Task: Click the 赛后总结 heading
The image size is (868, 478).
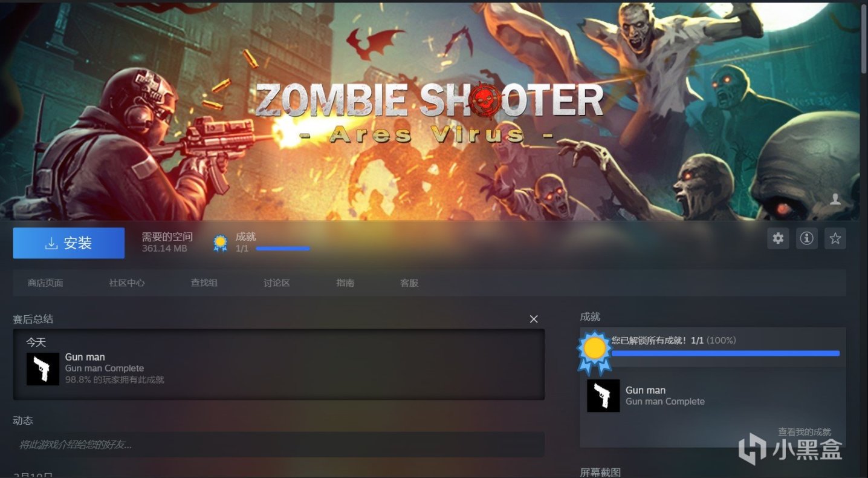Action: click(33, 319)
